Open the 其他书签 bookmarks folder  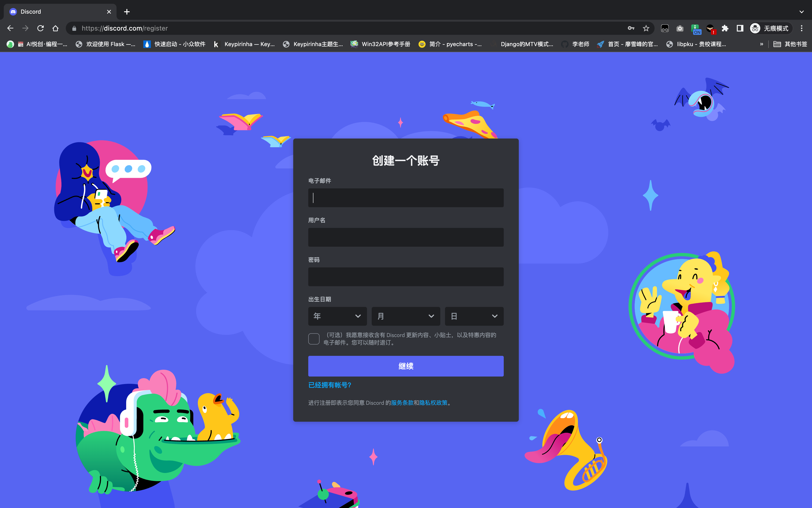(x=790, y=44)
